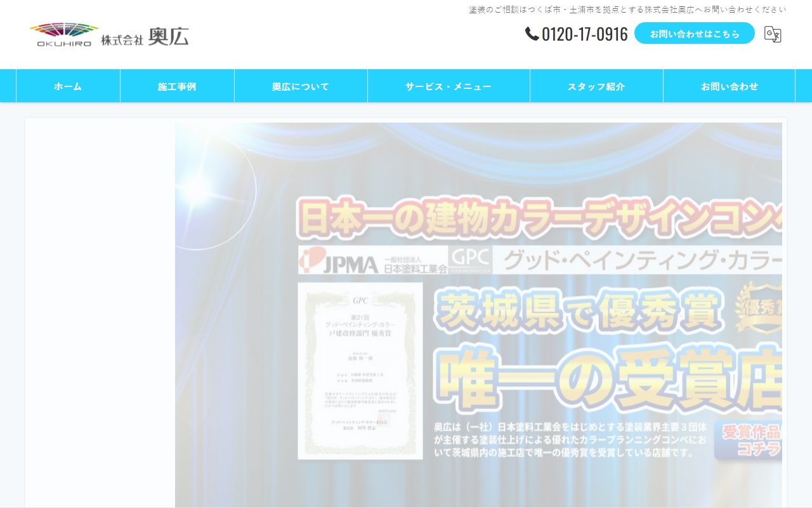This screenshot has height=508, width=812.
Task: Click the 受賞作品コチラ button in banner
Action: coord(749,440)
